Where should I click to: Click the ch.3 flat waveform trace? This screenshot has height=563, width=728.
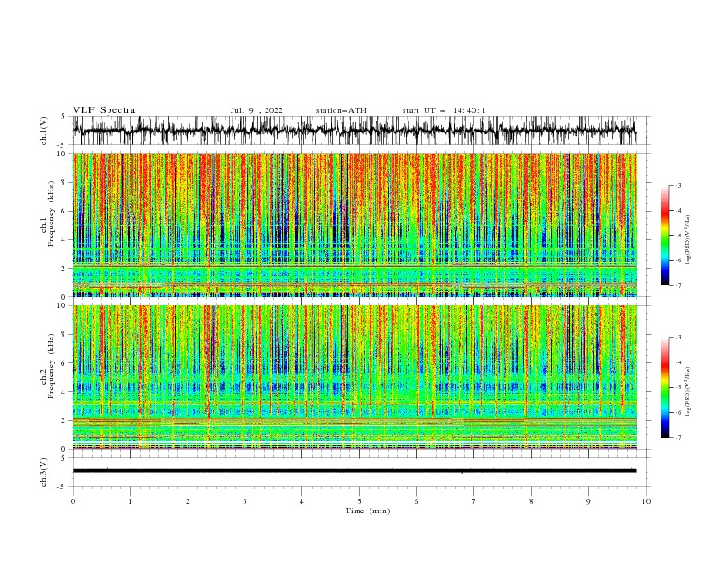click(x=354, y=471)
